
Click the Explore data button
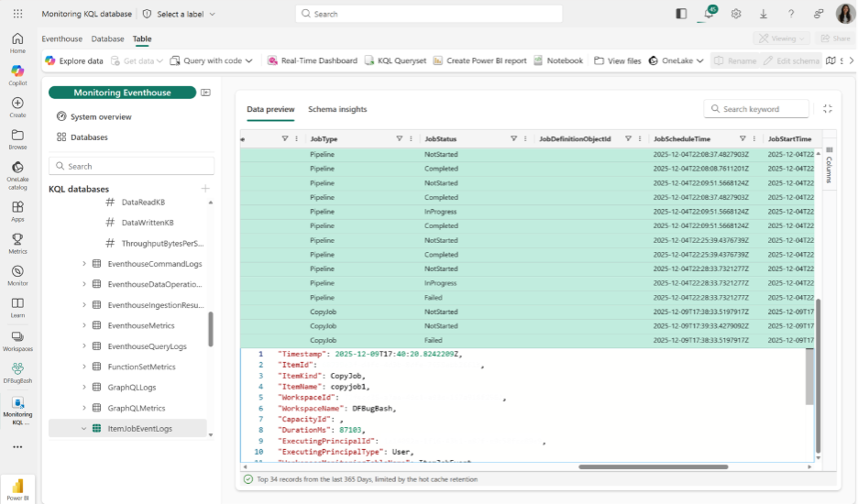click(x=74, y=60)
